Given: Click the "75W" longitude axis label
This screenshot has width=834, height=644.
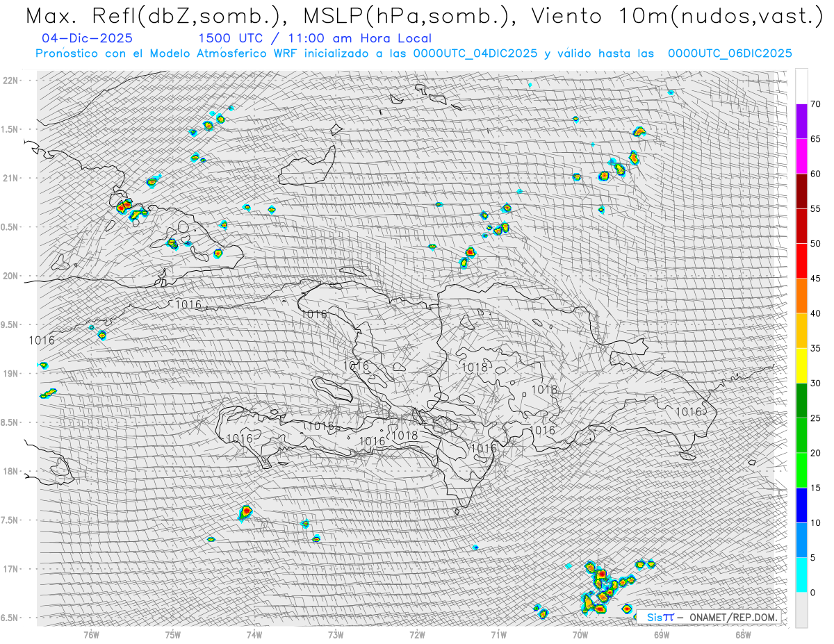Looking at the screenshot, I should pos(173,634).
